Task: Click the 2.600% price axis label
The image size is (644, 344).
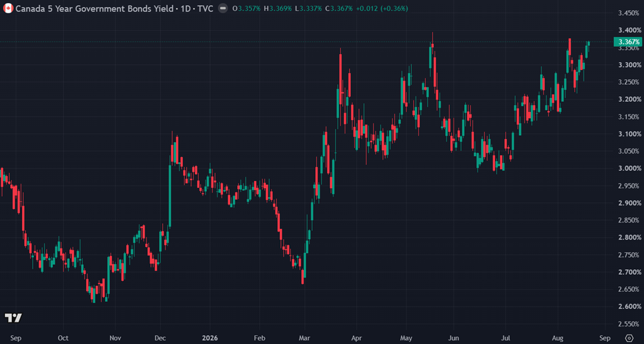Action: (629, 306)
